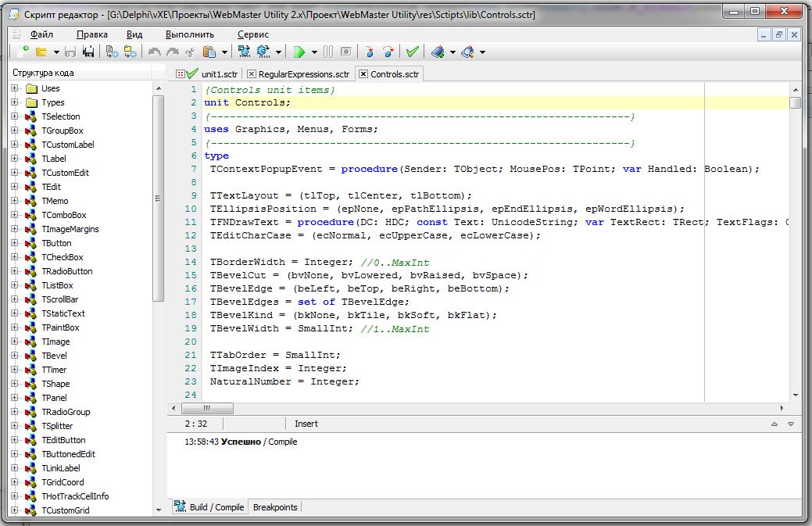This screenshot has width=812, height=526.
Task: Open dropdown arrow next to Run icon
Action: coord(314,52)
